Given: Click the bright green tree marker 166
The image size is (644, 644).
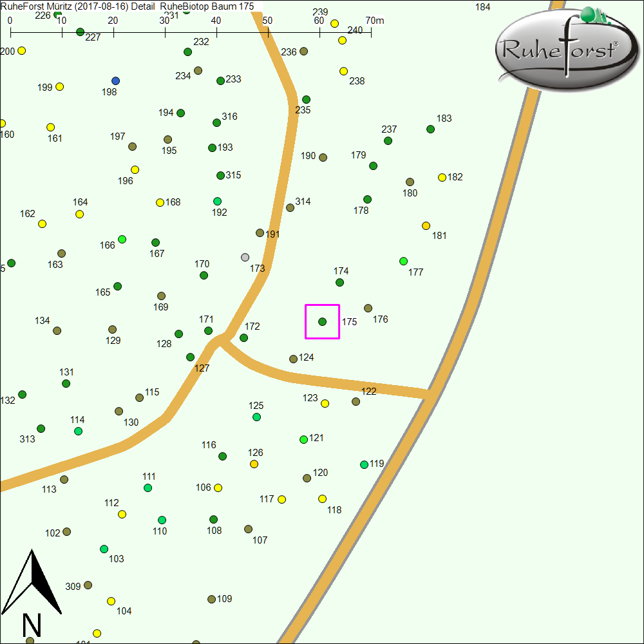Looking at the screenshot, I should [122, 239].
